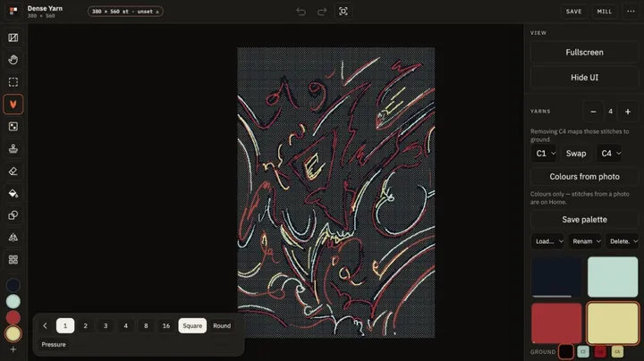This screenshot has height=361, width=644.
Task: Open the C1 swap source dropdown
Action: pos(545,154)
